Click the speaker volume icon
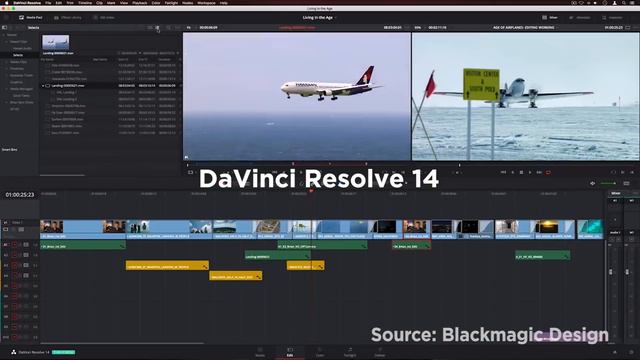Image resolution: width=640 pixels, height=360 pixels. [592, 183]
